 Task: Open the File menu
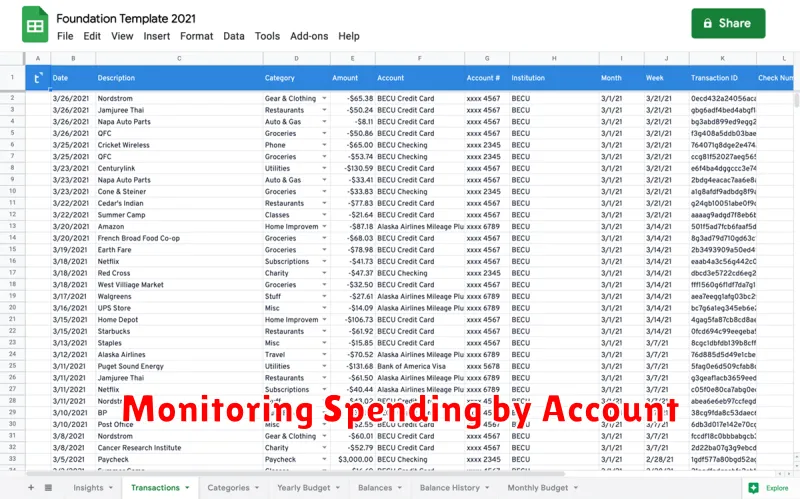pyautogui.click(x=65, y=36)
